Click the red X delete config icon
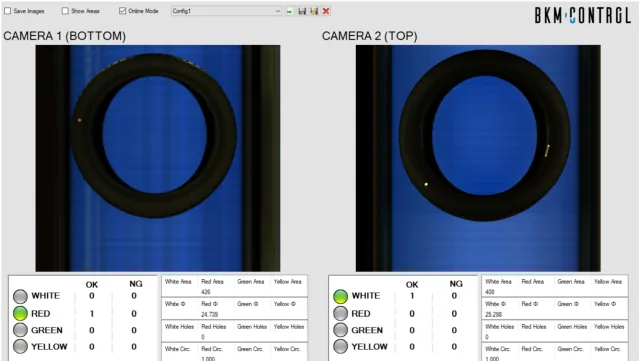The height and width of the screenshot is (361, 640). pos(326,11)
